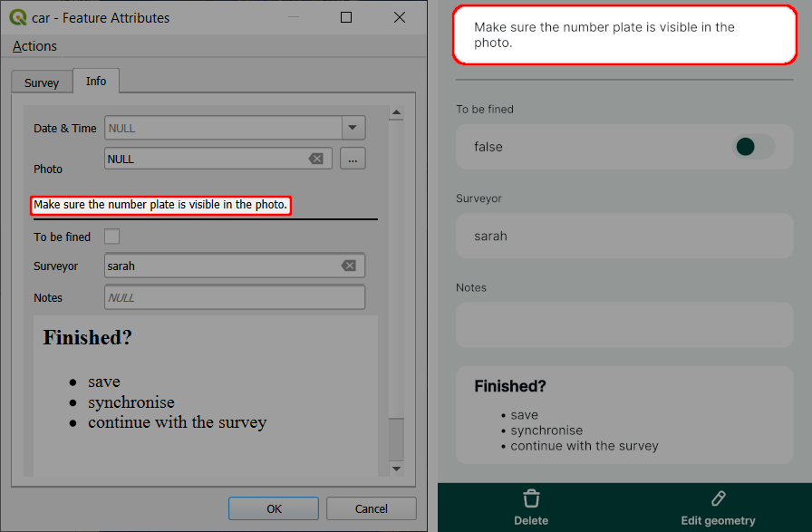Click the OK button

(273, 508)
